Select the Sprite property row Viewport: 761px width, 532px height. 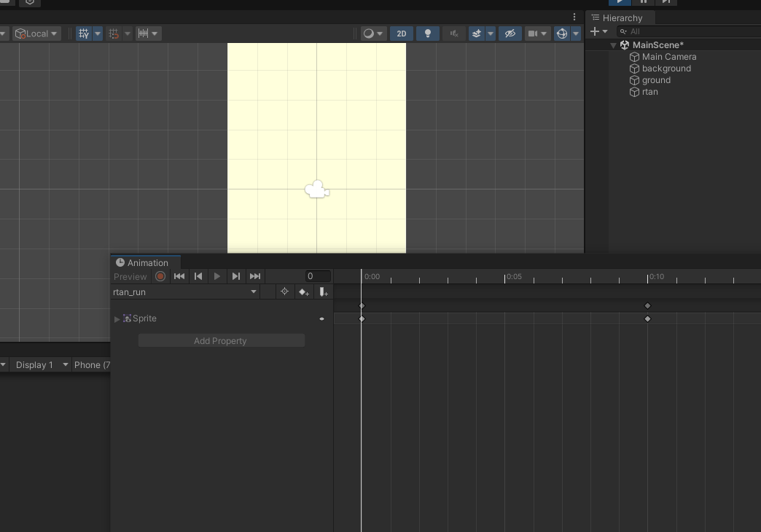pyautogui.click(x=222, y=319)
